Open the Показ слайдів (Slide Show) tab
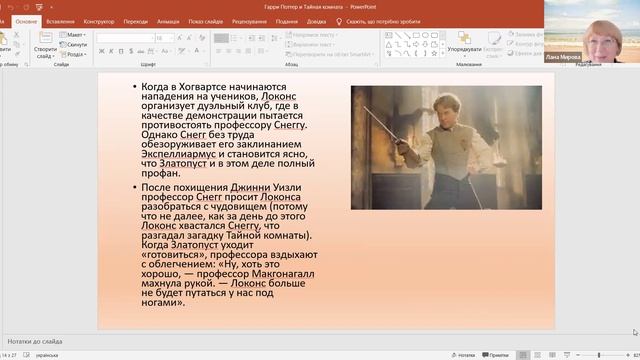The width and height of the screenshot is (640, 360). 206,22
